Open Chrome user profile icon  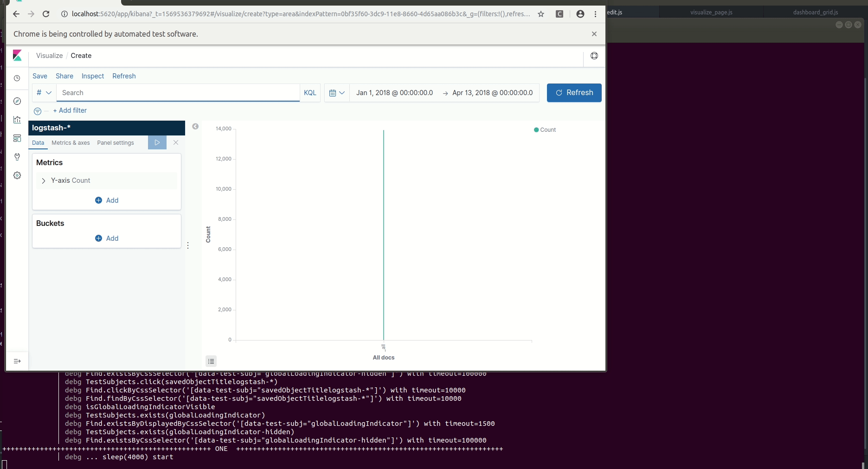[x=580, y=14]
